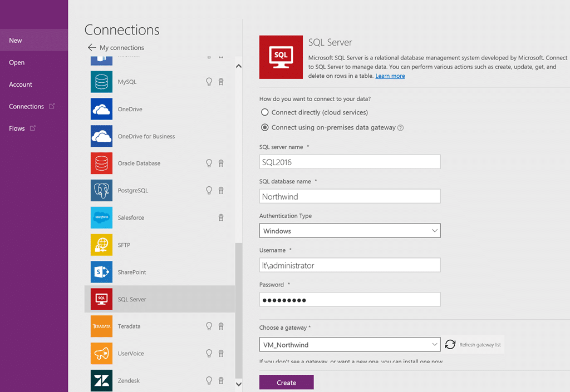Follow the Learn more link
The width and height of the screenshot is (570, 392).
tap(390, 76)
